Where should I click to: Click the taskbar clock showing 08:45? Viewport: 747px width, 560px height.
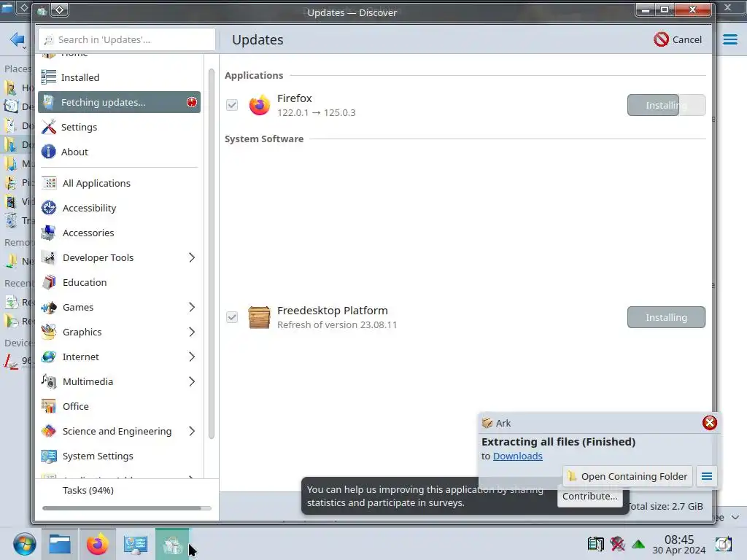click(679, 544)
